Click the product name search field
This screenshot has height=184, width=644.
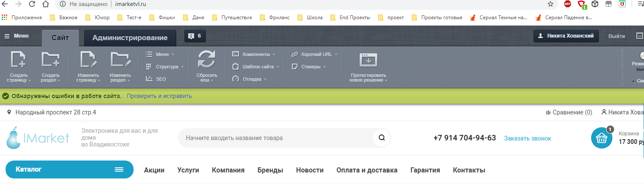(x=275, y=138)
